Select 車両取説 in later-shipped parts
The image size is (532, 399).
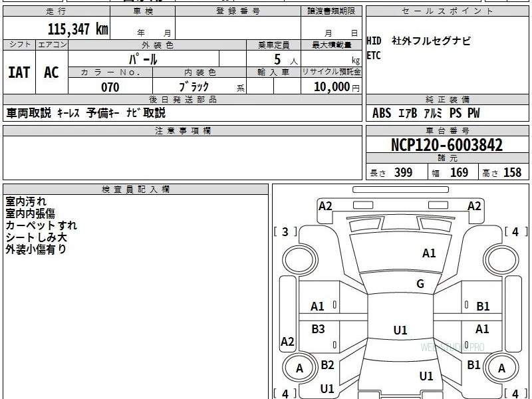tap(29, 113)
